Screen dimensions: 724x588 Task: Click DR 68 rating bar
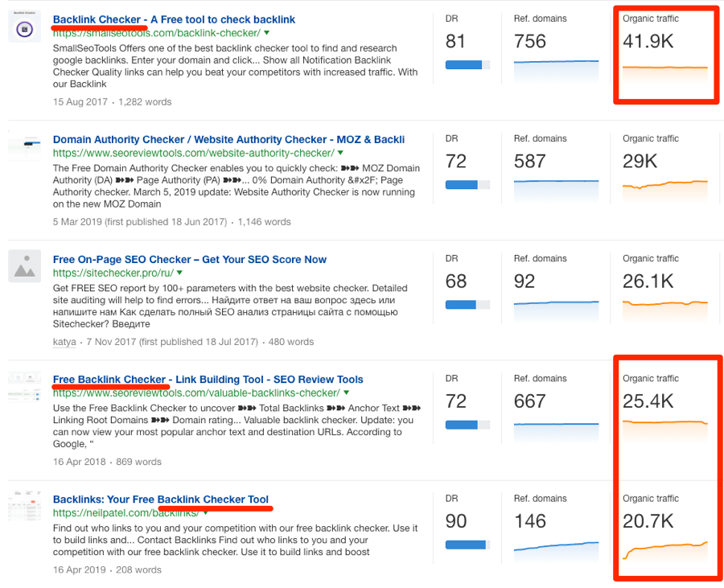pos(467,305)
